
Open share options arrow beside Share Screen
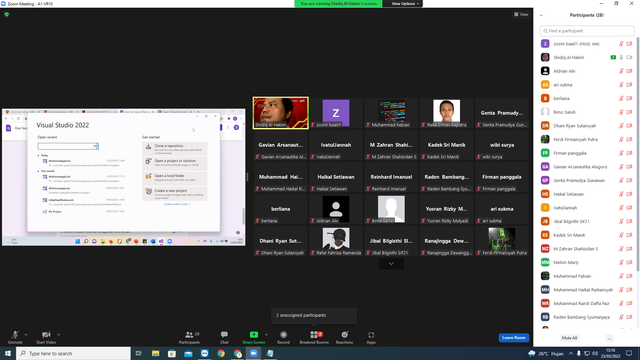pos(267,335)
